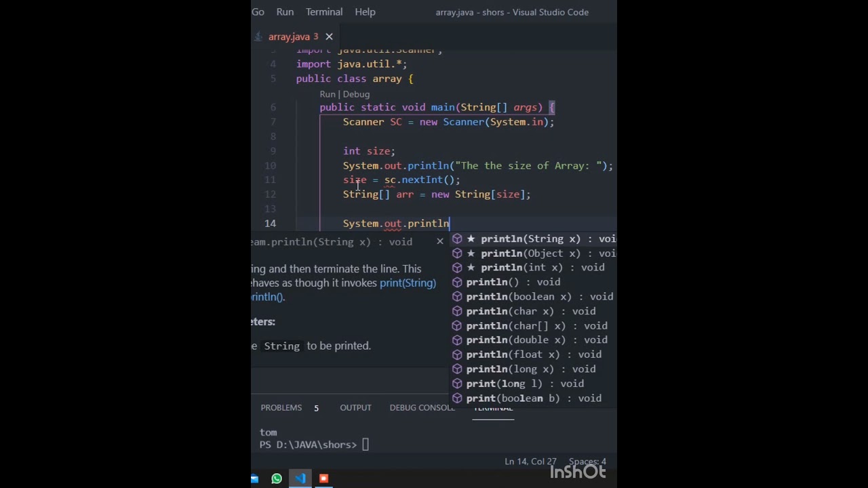Open the PROBLEMS panel tab
The height and width of the screenshot is (488, 868).
point(281,407)
